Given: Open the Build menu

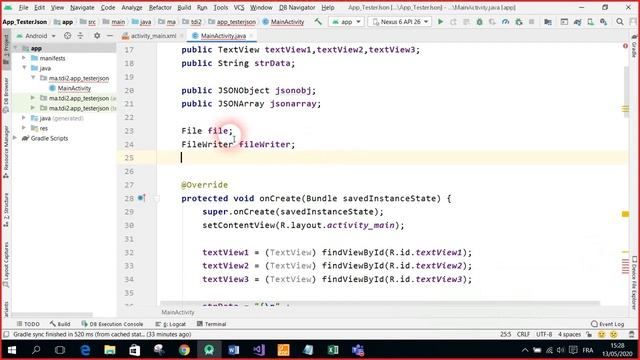Looking at the screenshot, I should pyautogui.click(x=184, y=7).
